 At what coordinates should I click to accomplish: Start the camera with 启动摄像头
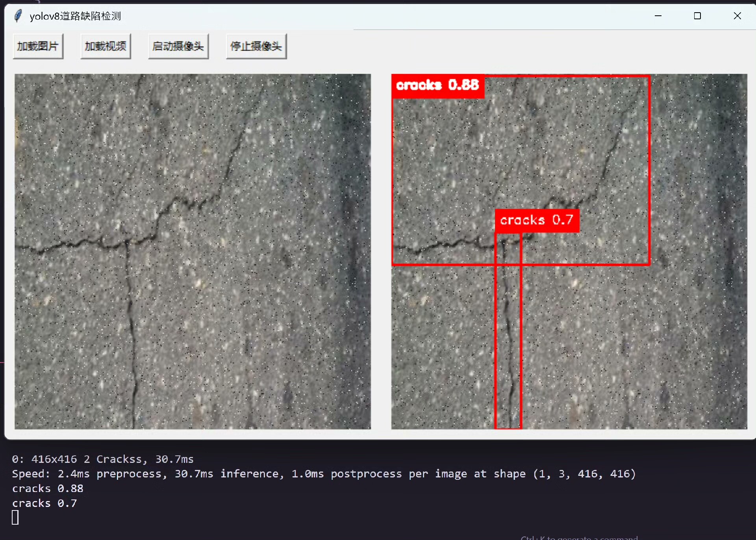[178, 46]
